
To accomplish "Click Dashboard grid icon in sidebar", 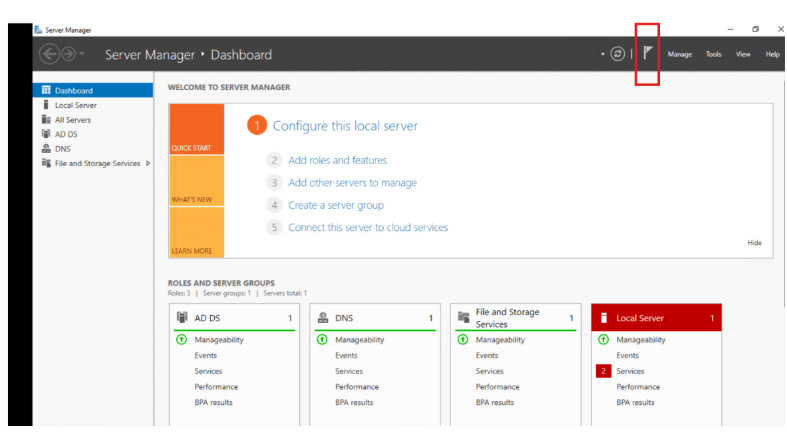I will click(x=46, y=90).
